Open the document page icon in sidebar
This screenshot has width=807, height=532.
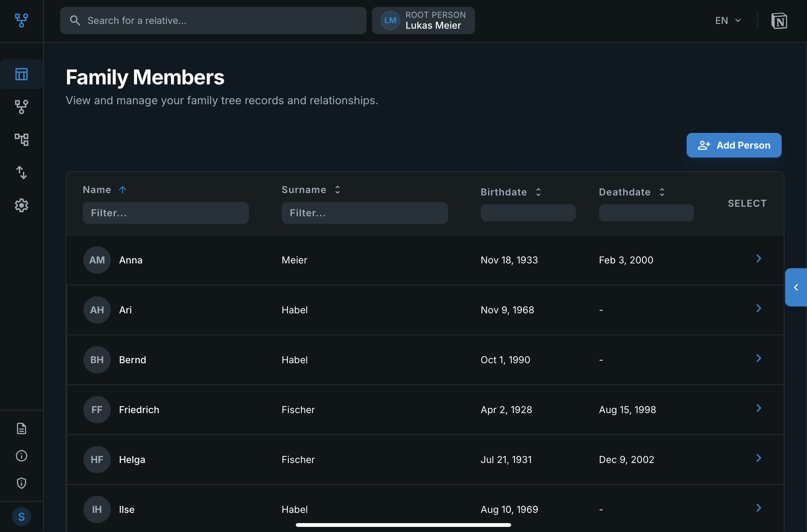tap(22, 428)
